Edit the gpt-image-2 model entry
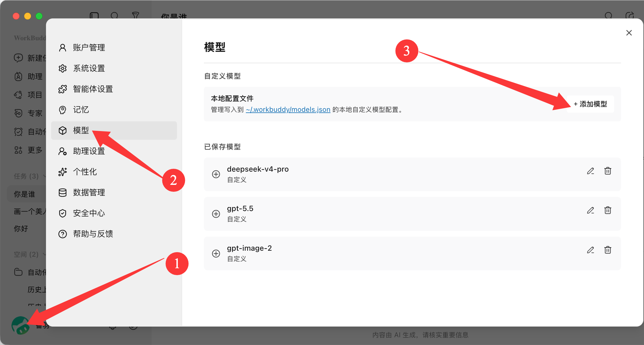The width and height of the screenshot is (644, 345). tap(590, 250)
